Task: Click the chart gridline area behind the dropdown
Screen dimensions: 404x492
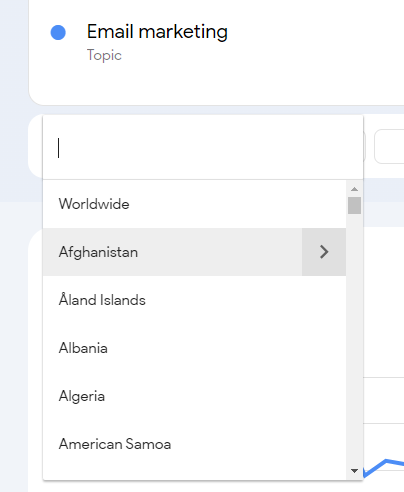Action: tap(383, 400)
